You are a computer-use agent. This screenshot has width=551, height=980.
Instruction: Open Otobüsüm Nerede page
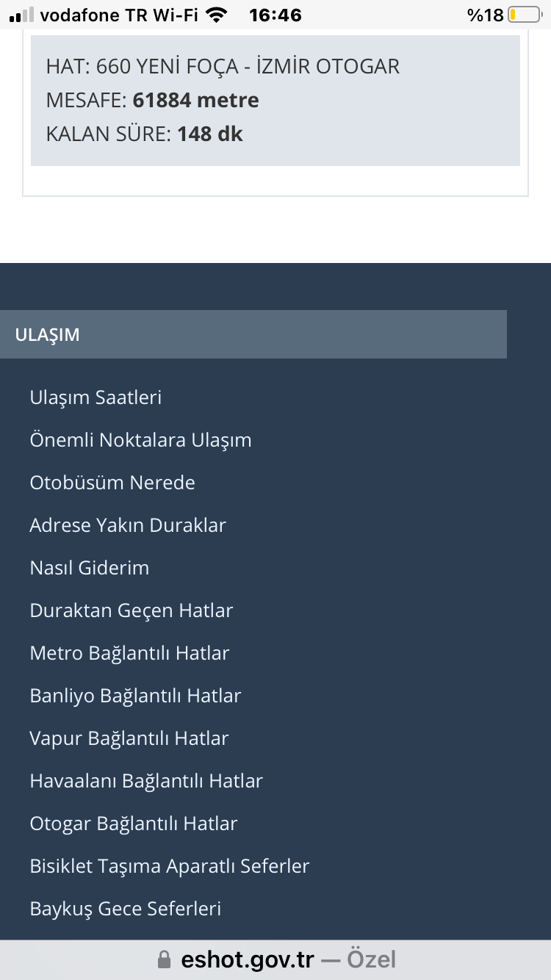point(112,483)
